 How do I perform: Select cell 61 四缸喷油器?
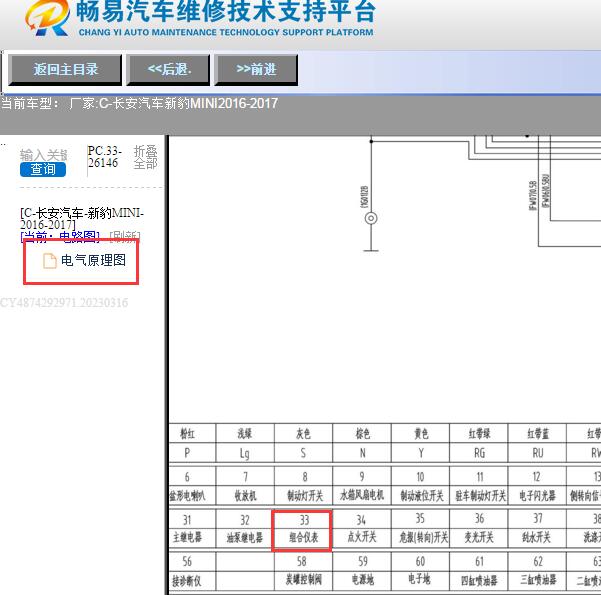479,571
